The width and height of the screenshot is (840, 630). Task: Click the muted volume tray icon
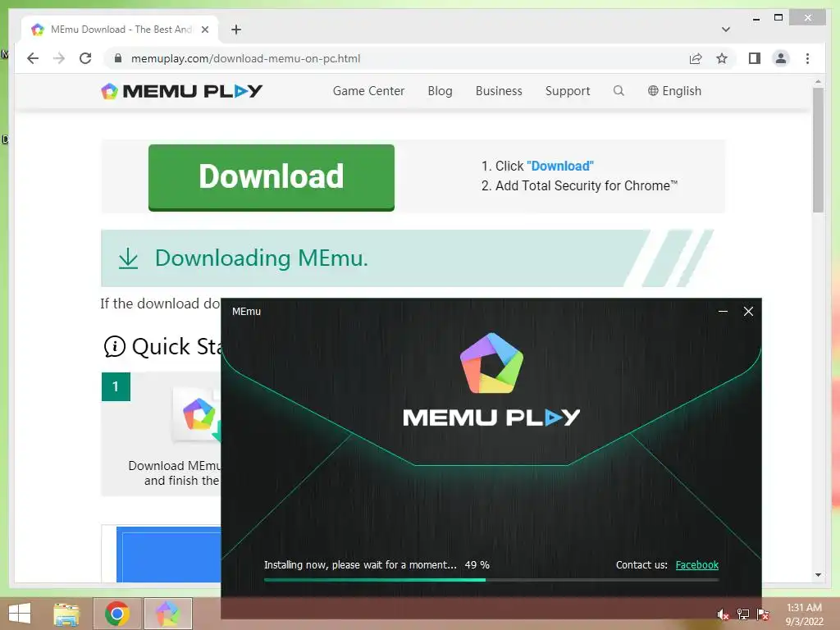coord(723,614)
